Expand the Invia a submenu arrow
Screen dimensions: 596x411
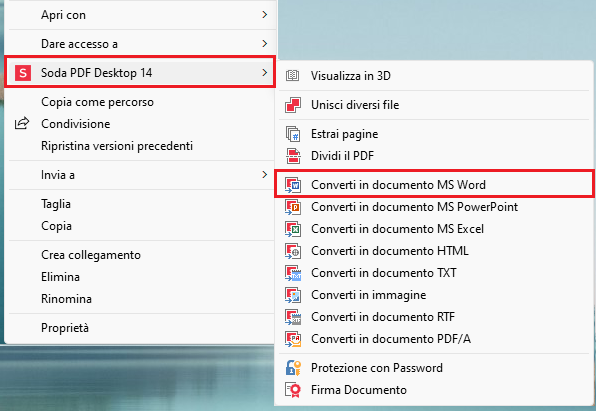pyautogui.click(x=265, y=175)
